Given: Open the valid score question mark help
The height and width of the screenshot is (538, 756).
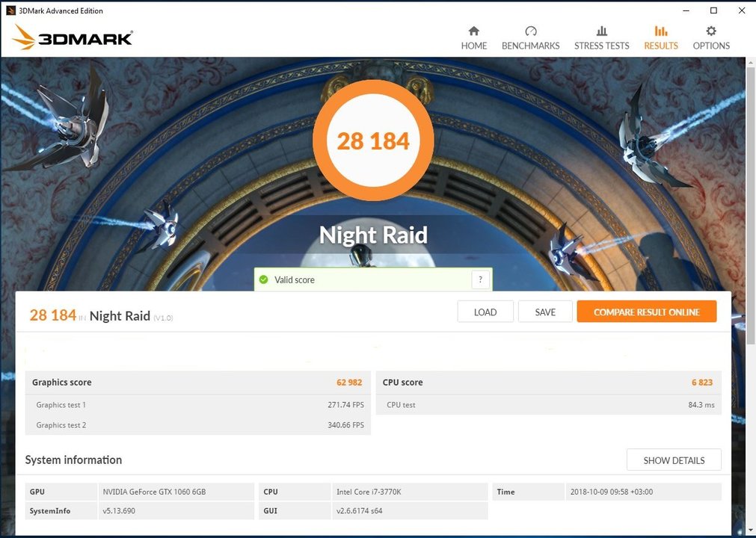Looking at the screenshot, I should [480, 279].
